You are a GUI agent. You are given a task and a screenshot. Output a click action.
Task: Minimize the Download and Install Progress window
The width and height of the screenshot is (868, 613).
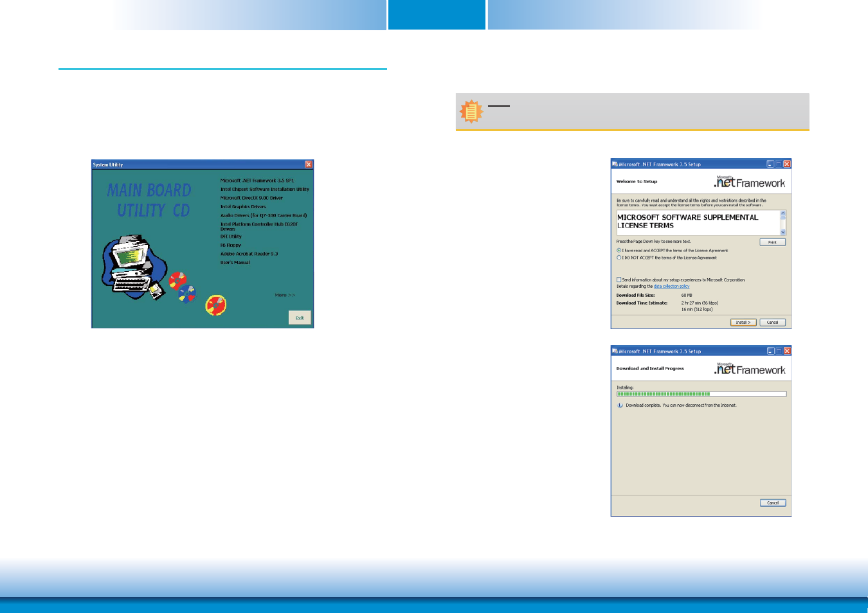(770, 351)
